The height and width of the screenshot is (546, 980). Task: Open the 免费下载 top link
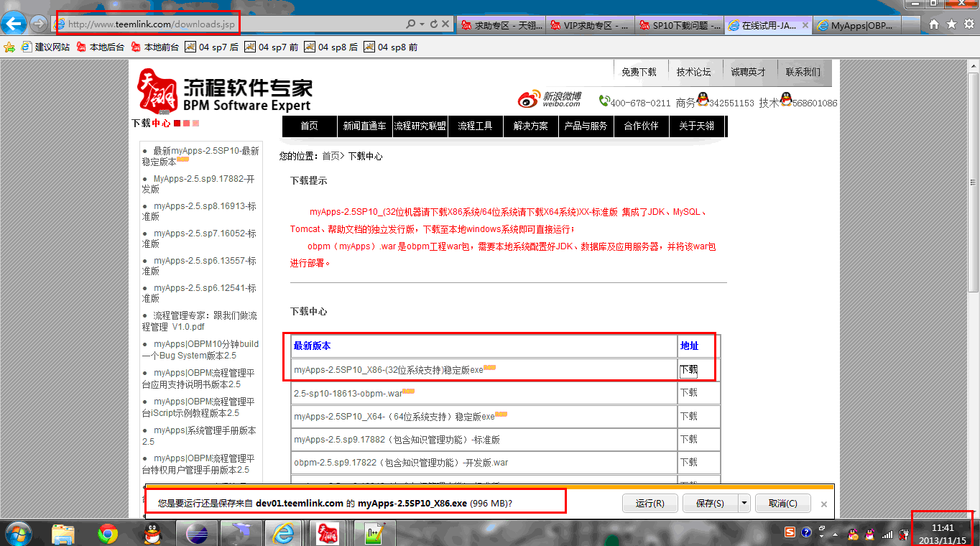639,72
